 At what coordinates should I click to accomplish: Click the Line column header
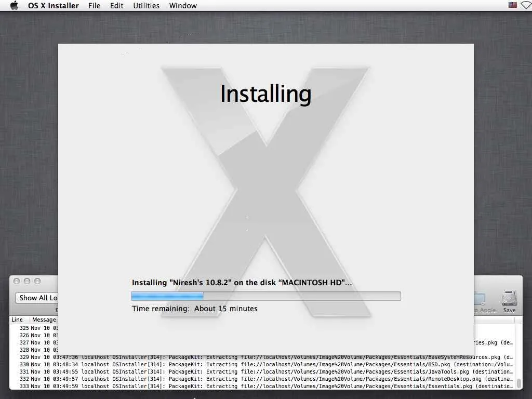click(17, 320)
